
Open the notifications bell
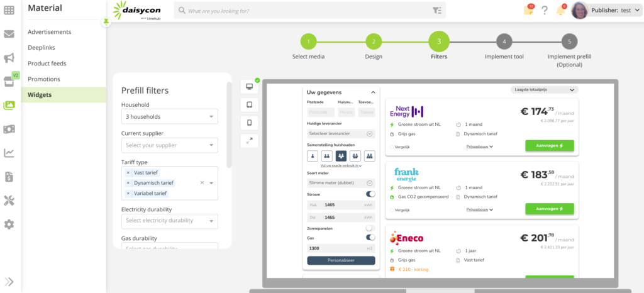click(560, 10)
